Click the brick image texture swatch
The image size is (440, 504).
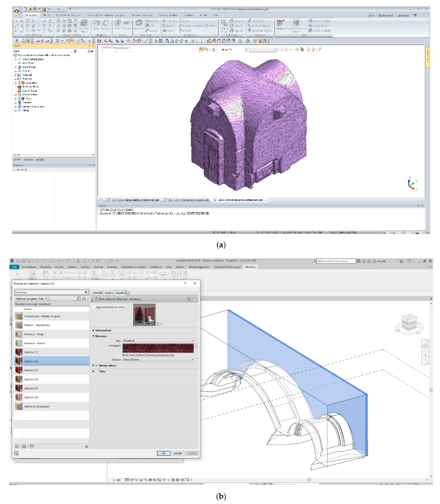[158, 348]
